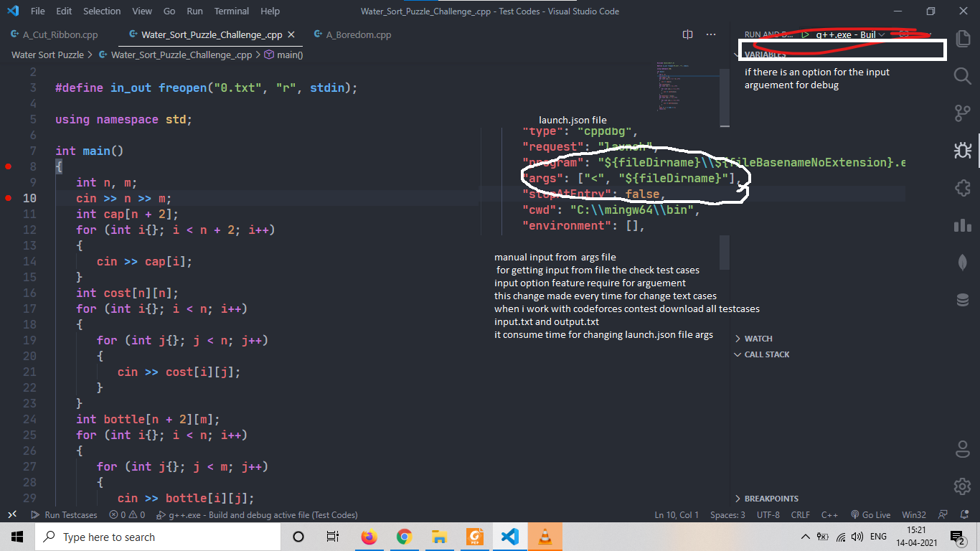Start debugging with the green play button

pos(806,33)
